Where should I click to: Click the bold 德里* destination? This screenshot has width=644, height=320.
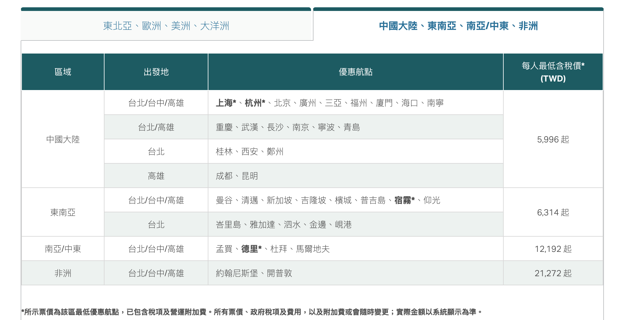(252, 249)
